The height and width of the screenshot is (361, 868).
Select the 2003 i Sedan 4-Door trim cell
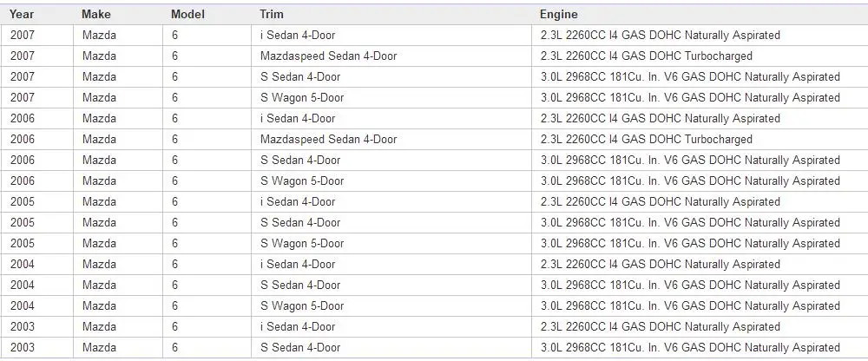391,326
